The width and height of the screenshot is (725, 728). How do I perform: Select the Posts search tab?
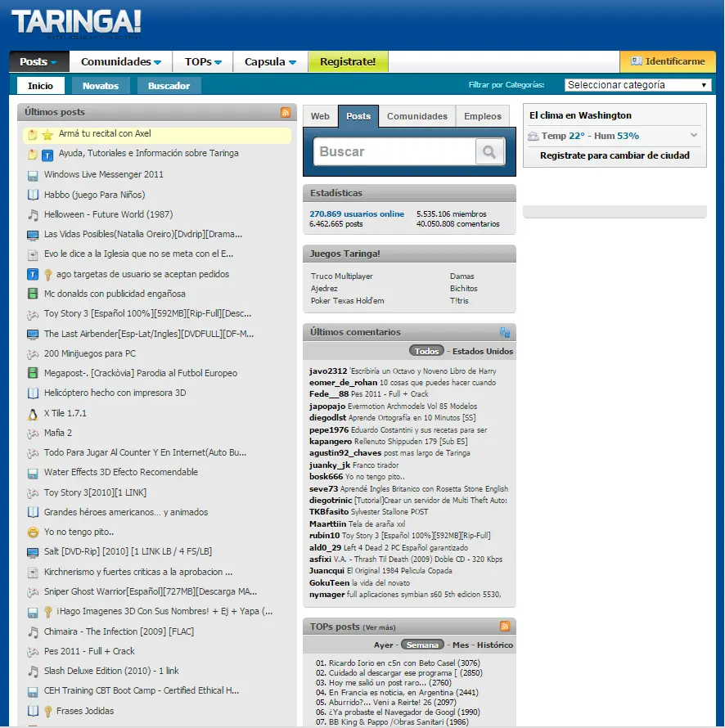(358, 116)
